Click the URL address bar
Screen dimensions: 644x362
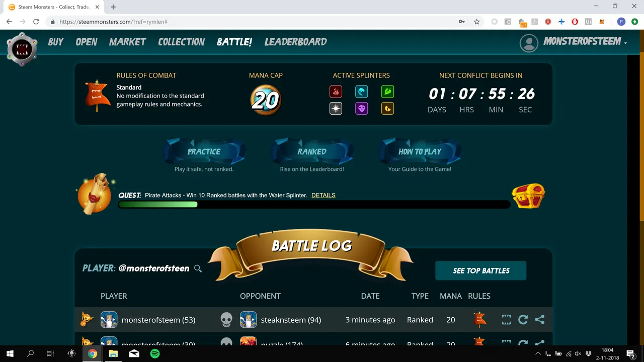[x=252, y=22]
